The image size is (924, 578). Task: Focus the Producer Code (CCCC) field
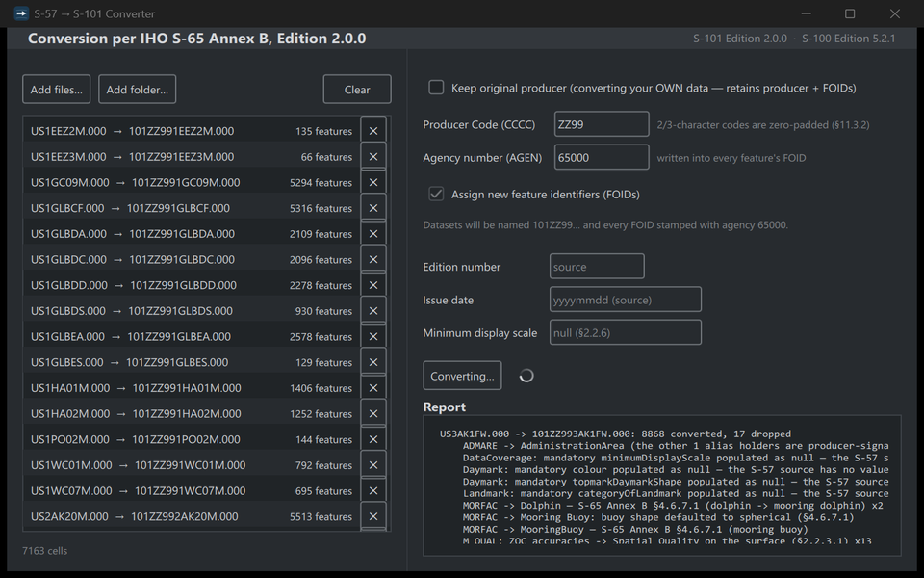(602, 124)
